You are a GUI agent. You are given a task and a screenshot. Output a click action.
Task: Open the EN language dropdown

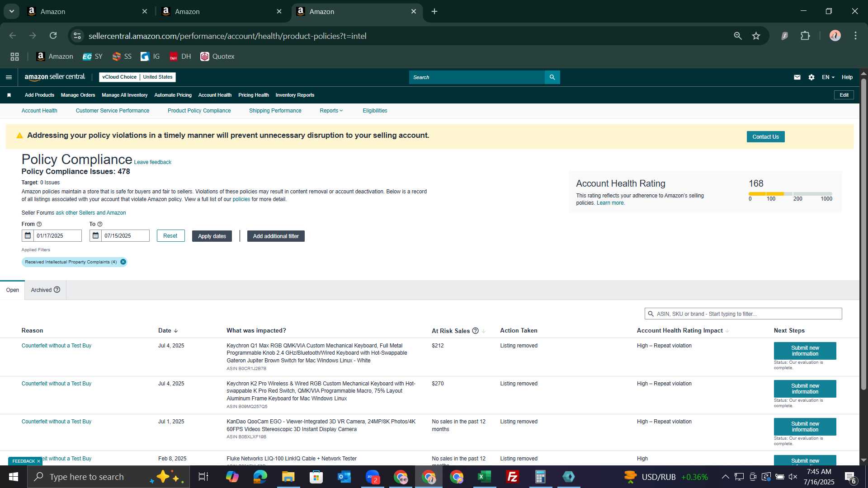828,77
